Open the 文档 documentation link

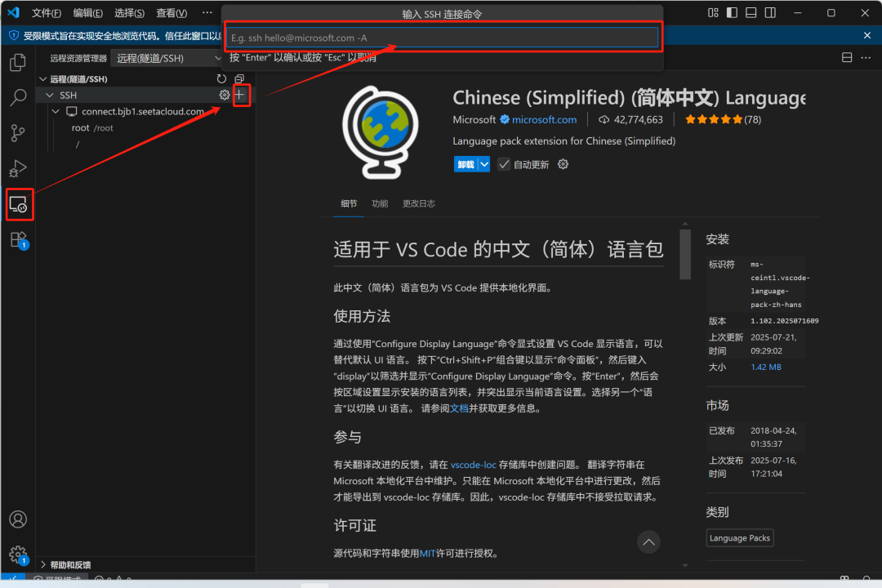pos(459,408)
